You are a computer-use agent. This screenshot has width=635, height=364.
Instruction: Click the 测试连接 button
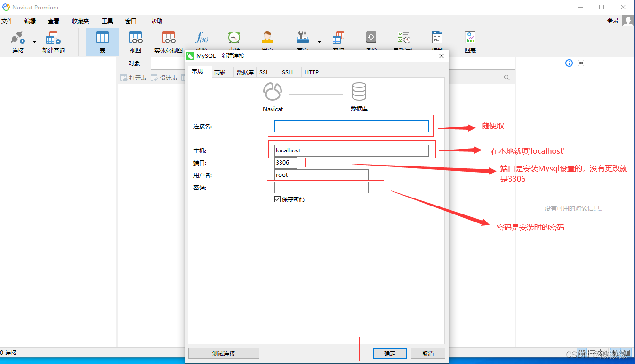[x=224, y=354]
